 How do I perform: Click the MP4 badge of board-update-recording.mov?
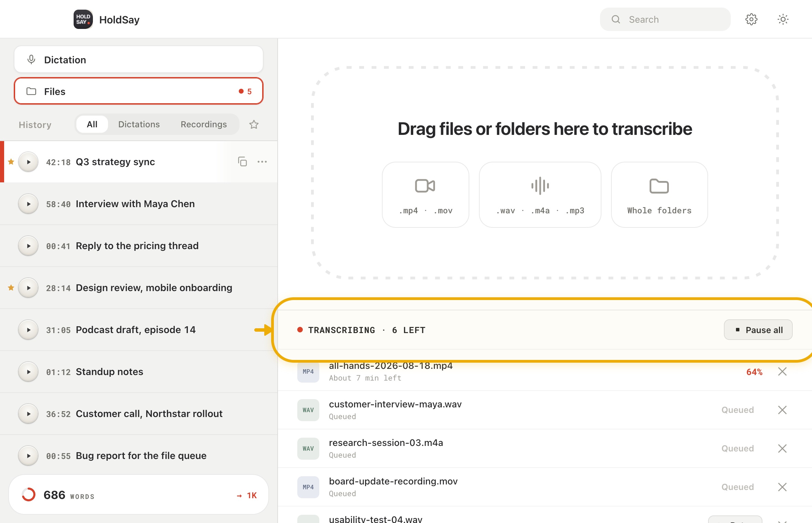tap(308, 487)
